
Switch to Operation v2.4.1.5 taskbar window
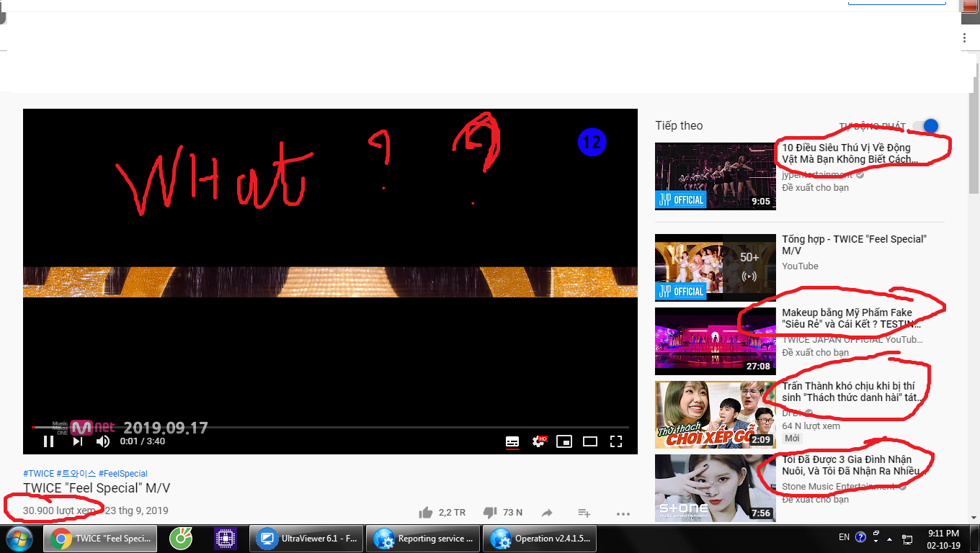540,538
